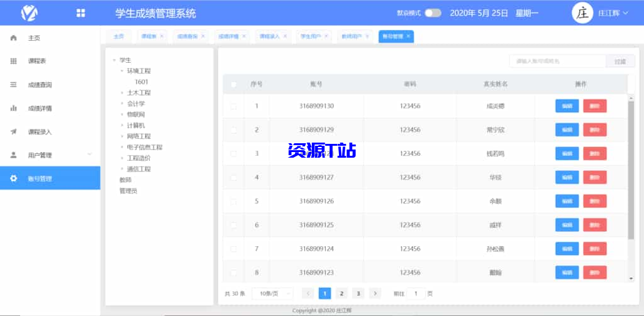644x316 pixels.
Task: Switch to the 成绩查询 tab
Action: click(x=187, y=36)
